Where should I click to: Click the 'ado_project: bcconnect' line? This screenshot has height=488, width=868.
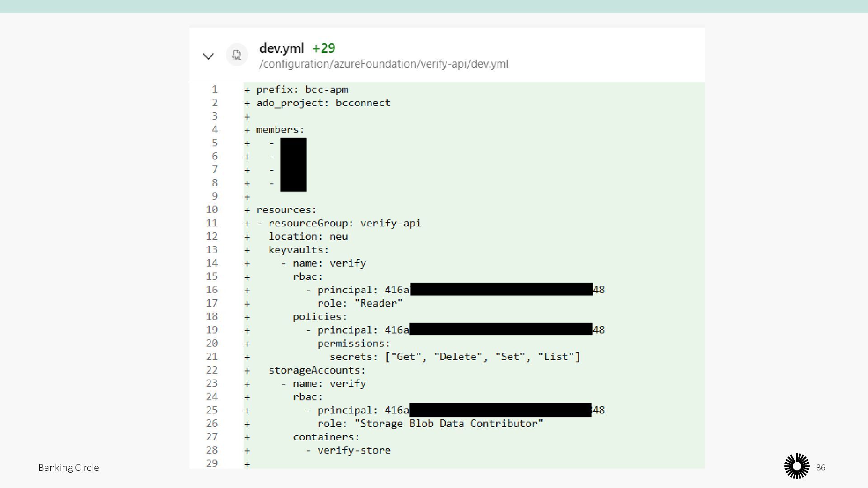click(323, 103)
